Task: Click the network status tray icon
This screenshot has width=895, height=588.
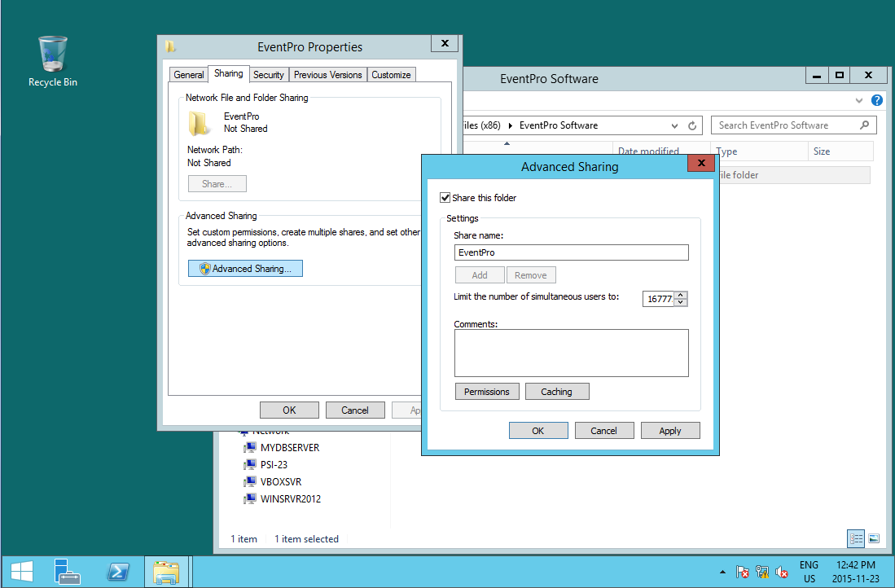Action: coord(762,572)
